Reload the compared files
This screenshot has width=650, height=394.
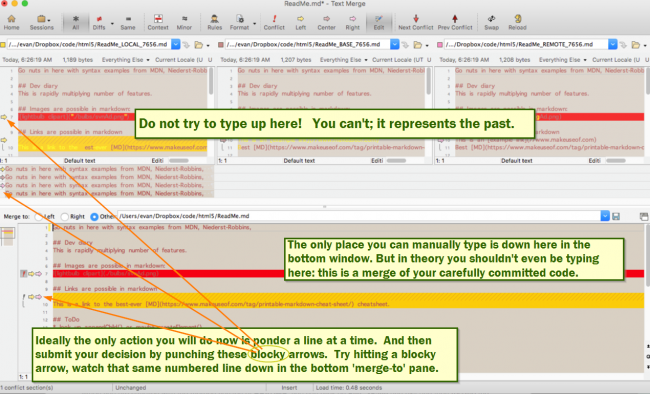click(517, 22)
